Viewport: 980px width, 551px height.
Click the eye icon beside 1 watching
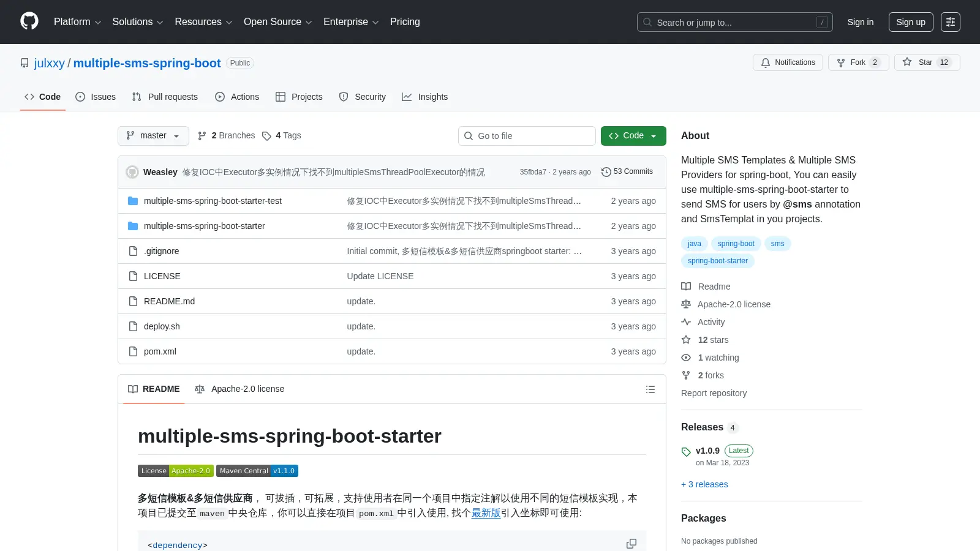(686, 358)
